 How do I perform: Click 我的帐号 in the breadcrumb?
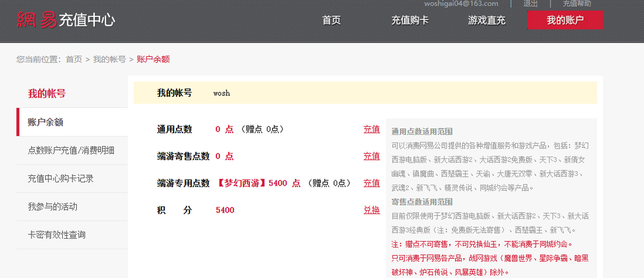[109, 59]
